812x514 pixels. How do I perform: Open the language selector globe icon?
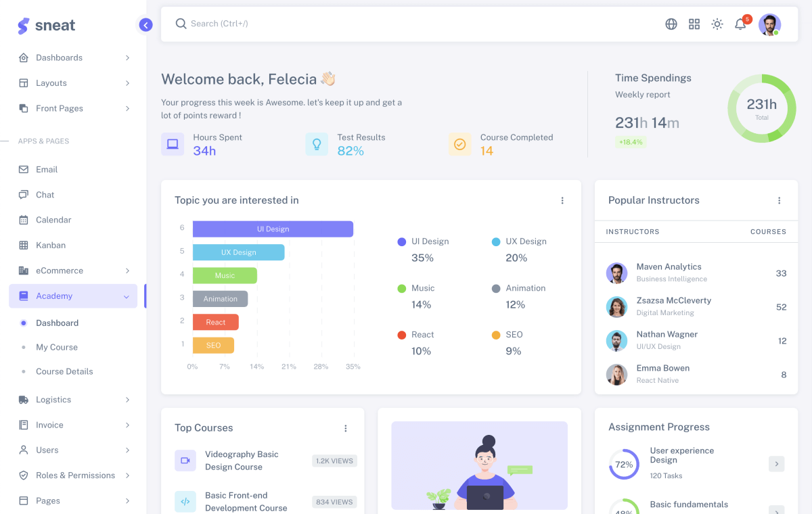(x=671, y=24)
